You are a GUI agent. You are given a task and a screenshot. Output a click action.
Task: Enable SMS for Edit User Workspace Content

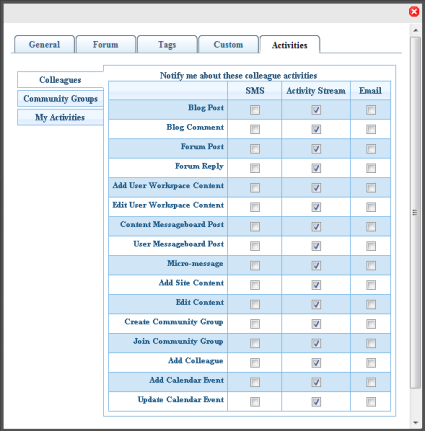[x=255, y=207]
